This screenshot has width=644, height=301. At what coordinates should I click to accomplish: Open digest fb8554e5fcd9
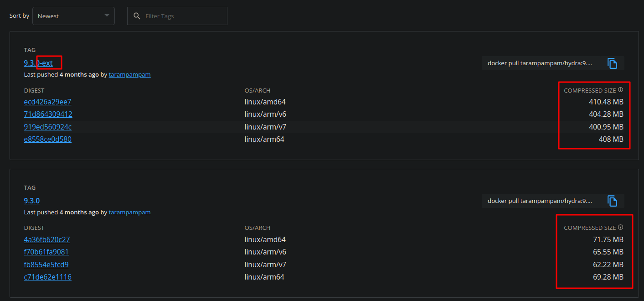[x=46, y=264]
